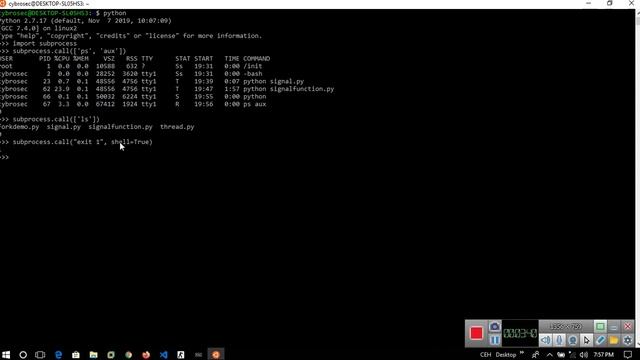Click the recording elapsed-time display
This screenshot has width=640, height=360.
[x=520, y=333]
